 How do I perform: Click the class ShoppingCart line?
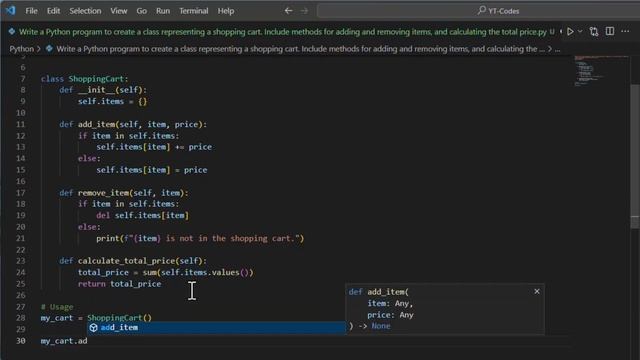coord(84,79)
